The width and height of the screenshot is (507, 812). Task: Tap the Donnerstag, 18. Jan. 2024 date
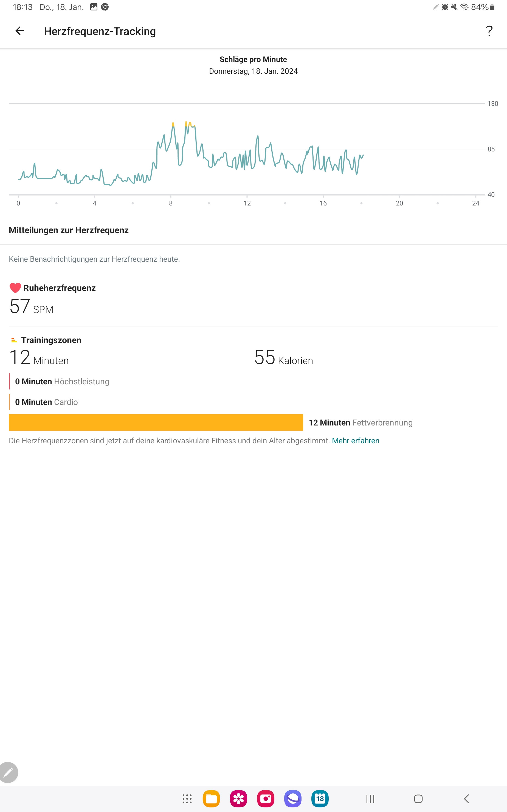pyautogui.click(x=253, y=71)
